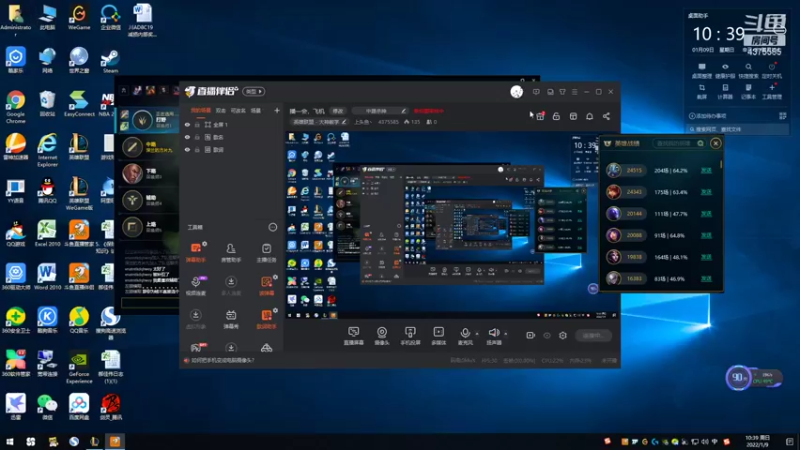The width and height of the screenshot is (800, 450).
Task: Click the start live button at bottom right
Action: (593, 335)
